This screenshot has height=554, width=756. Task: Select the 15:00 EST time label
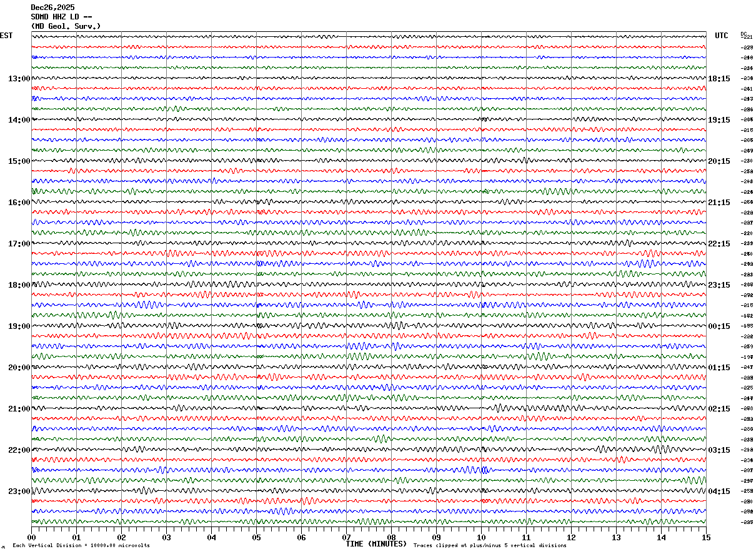[19, 161]
